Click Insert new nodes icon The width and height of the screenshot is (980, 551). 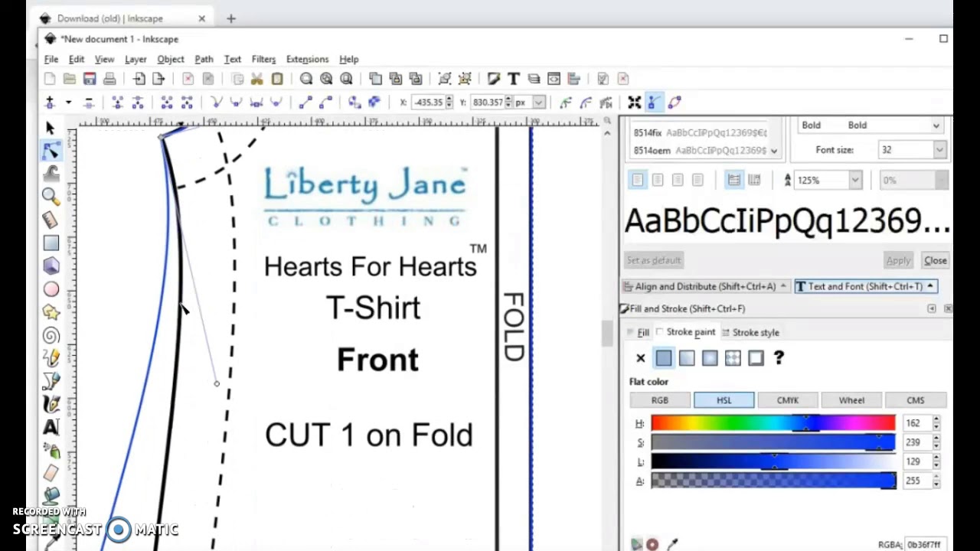point(50,102)
